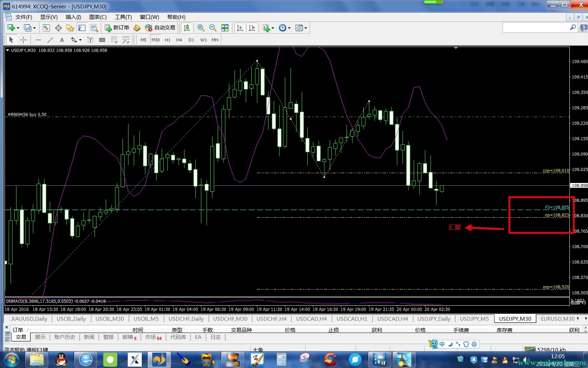Image resolution: width=588 pixels, height=368 pixels.
Task: Expand the profiles dropdown arrow
Action: pos(34,28)
